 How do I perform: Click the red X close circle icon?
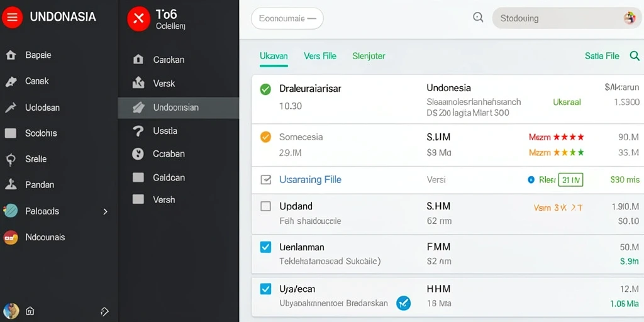point(139,19)
